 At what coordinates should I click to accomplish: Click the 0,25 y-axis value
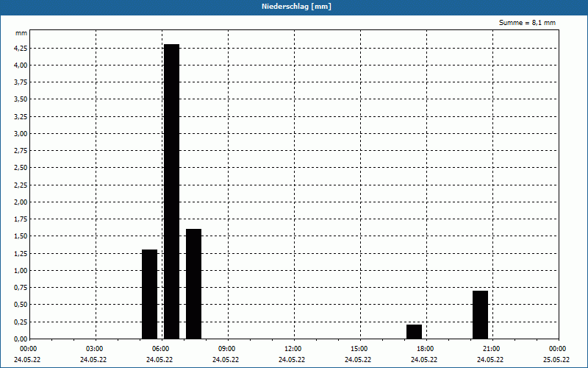pos(21,322)
